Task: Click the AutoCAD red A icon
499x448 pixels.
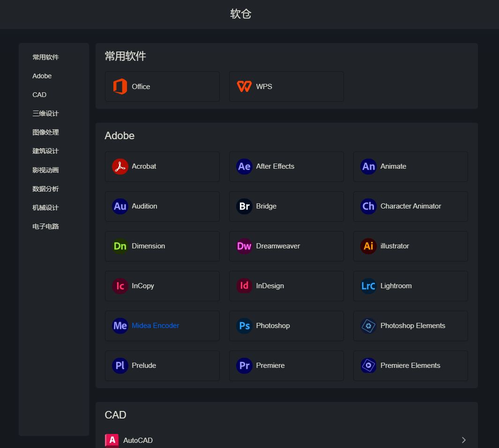Action: click(x=112, y=440)
